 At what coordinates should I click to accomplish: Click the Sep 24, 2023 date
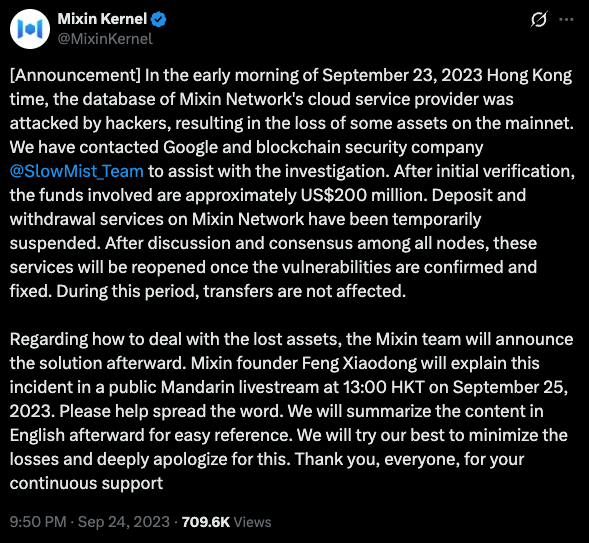124,522
